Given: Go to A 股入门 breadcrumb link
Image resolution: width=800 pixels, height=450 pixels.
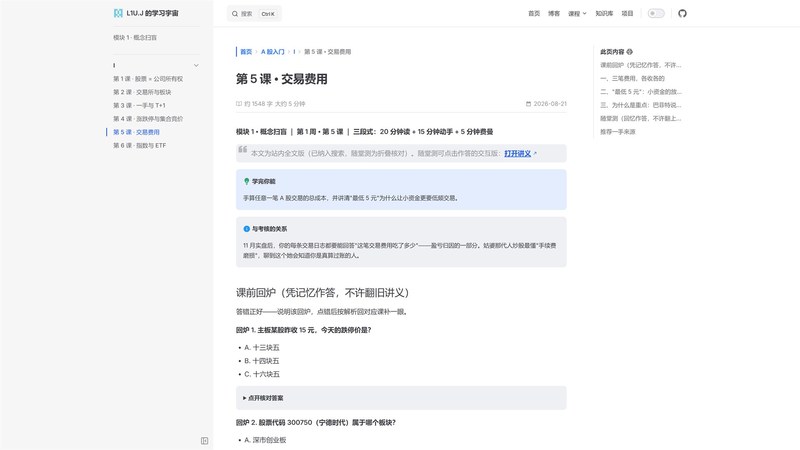Looking at the screenshot, I should [x=272, y=52].
